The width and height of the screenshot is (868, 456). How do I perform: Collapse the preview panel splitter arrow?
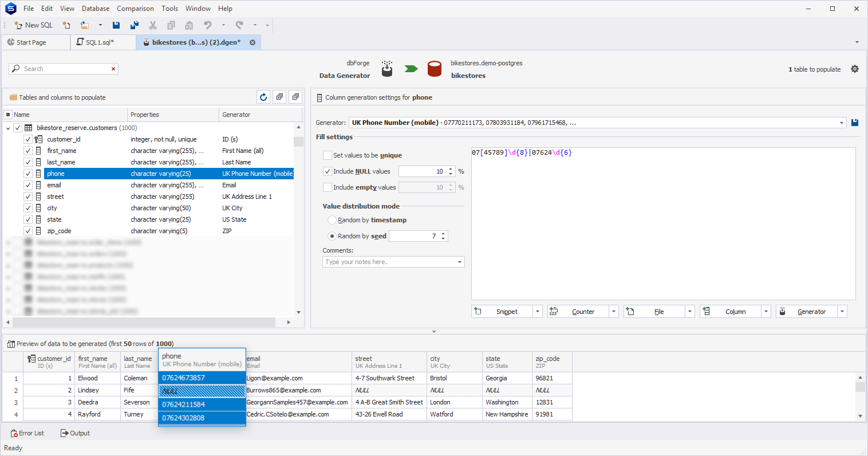pos(434,331)
